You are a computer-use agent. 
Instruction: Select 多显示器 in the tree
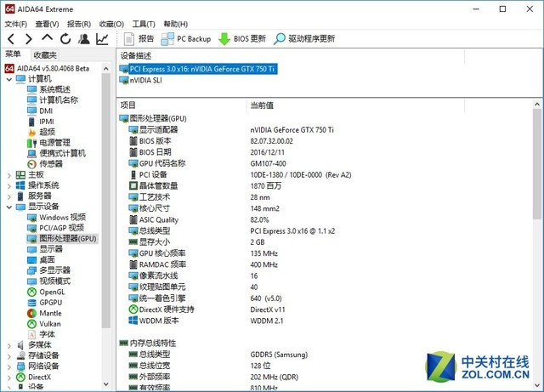(49, 270)
